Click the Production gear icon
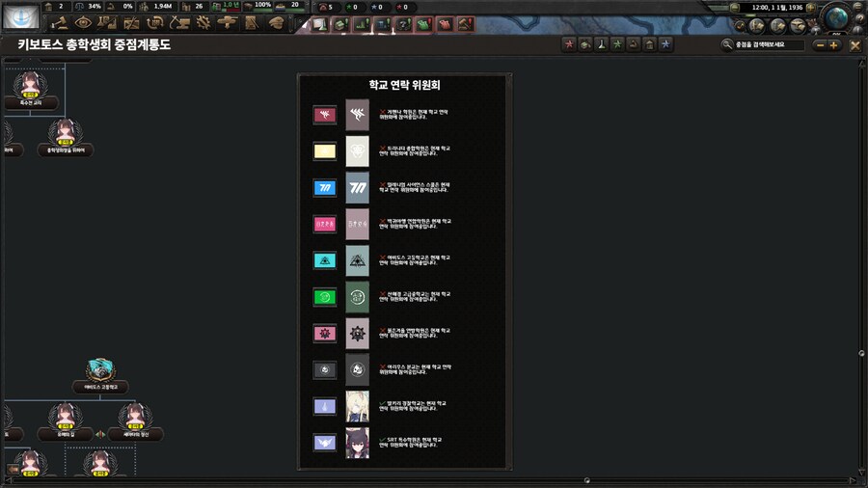The width and height of the screenshot is (868, 488). coord(203,22)
